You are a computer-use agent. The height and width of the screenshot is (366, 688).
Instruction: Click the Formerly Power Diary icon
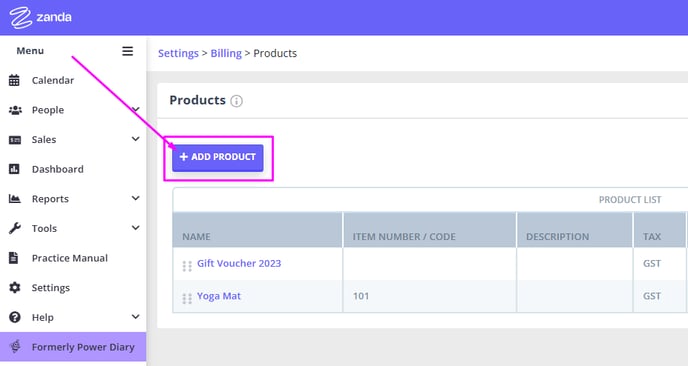click(15, 347)
